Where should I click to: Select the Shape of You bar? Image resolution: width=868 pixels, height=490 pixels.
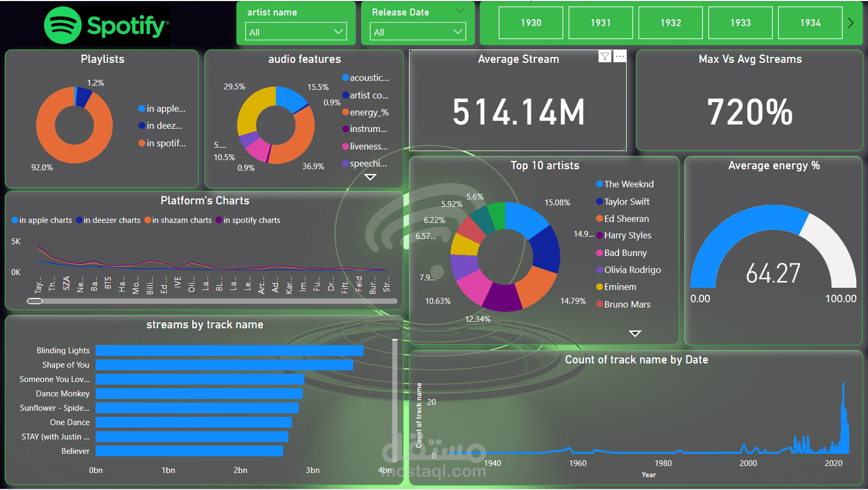point(224,365)
